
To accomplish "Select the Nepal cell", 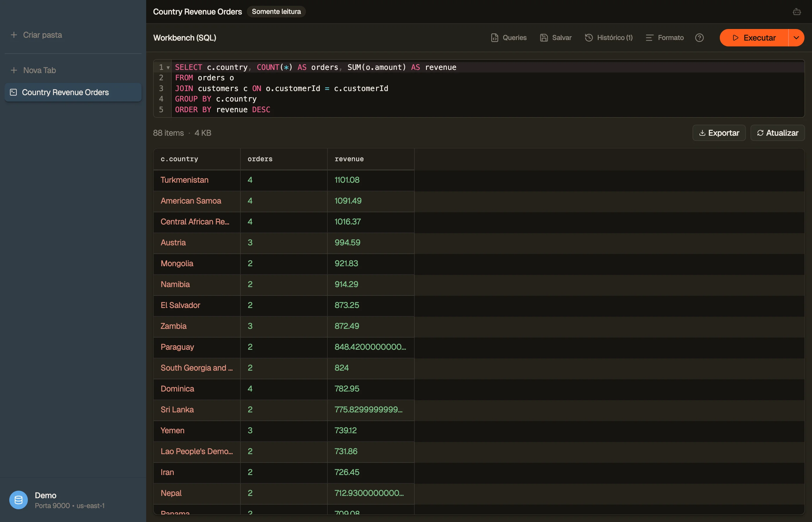I will tap(197, 493).
